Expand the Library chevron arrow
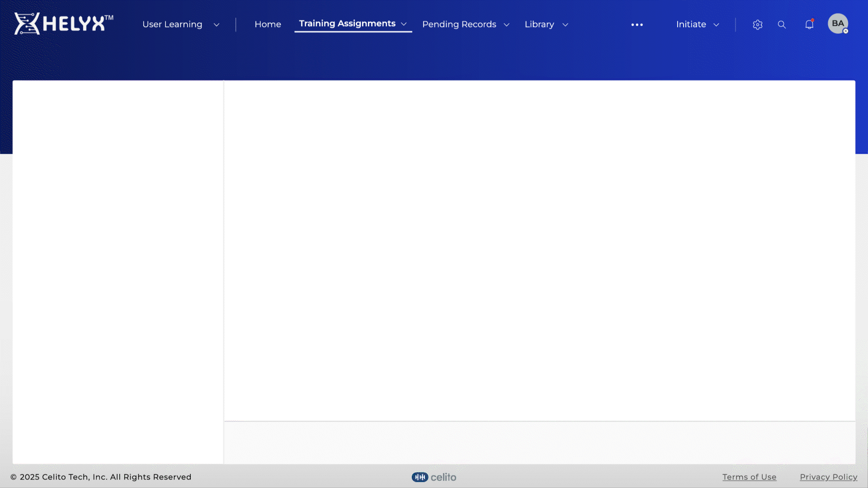 coord(565,25)
